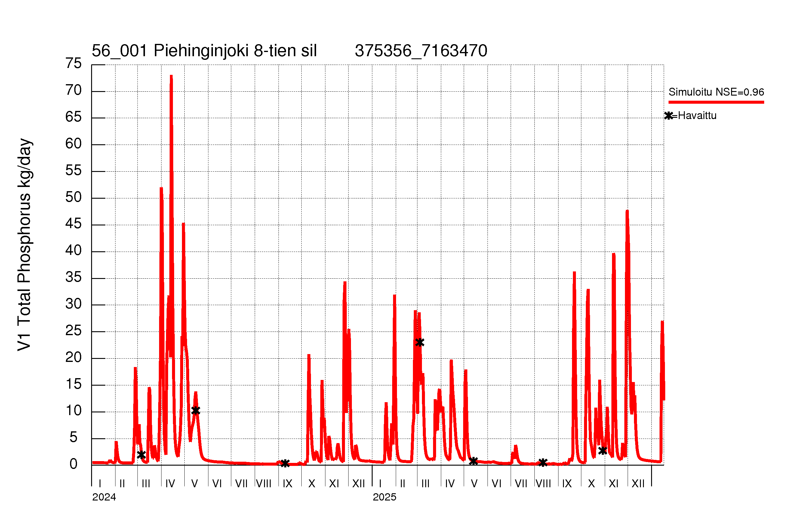
Task: Click the coordinate text '375356_7163470'
Action: coord(421,51)
